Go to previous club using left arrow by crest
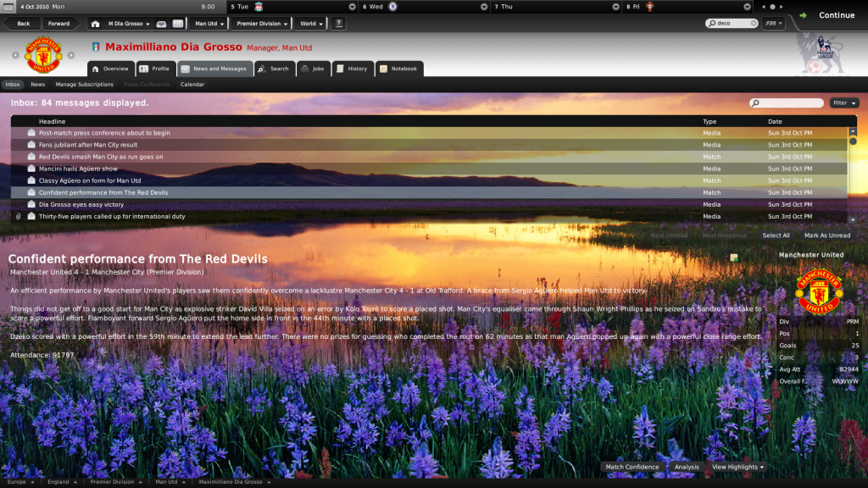This screenshot has height=488, width=868. (x=15, y=55)
